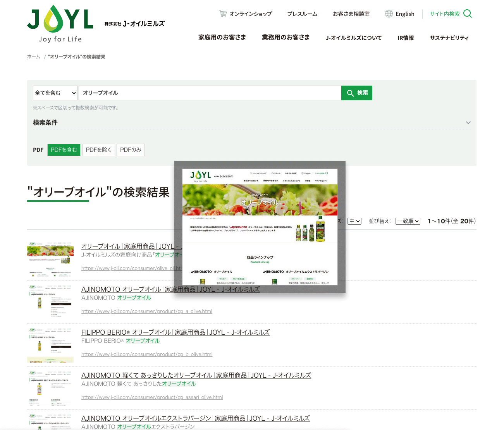Select the PDFを除く filter
Viewport: 504px width, 430px height.
click(x=99, y=150)
